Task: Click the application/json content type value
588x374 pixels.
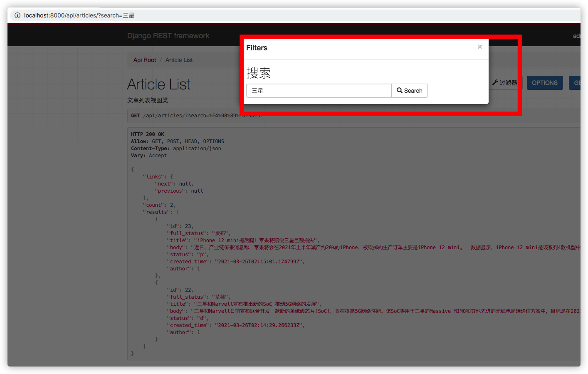Action: 197,149
